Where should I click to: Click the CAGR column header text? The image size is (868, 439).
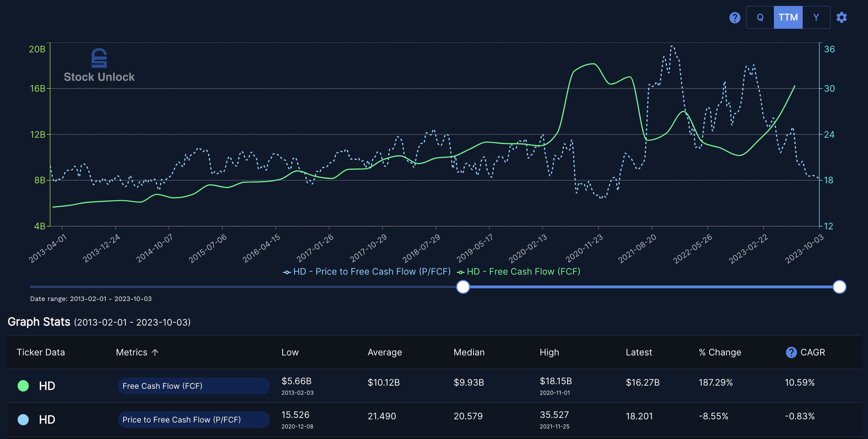[813, 352]
